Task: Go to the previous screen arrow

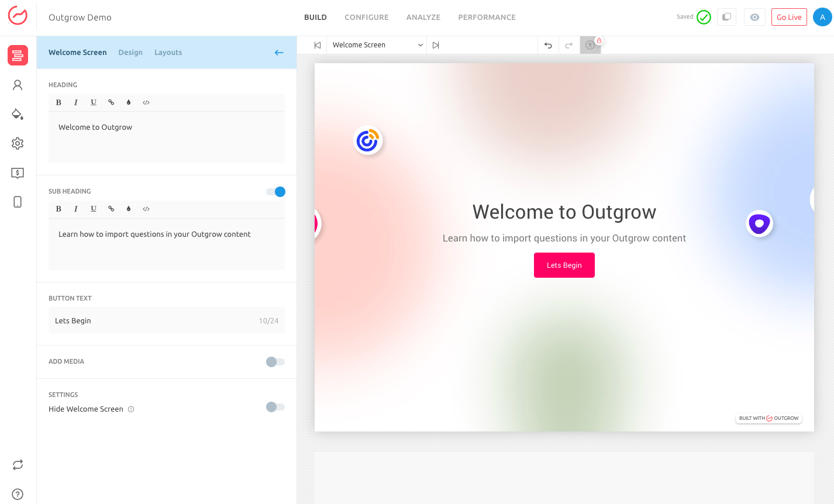Action: tap(318, 45)
